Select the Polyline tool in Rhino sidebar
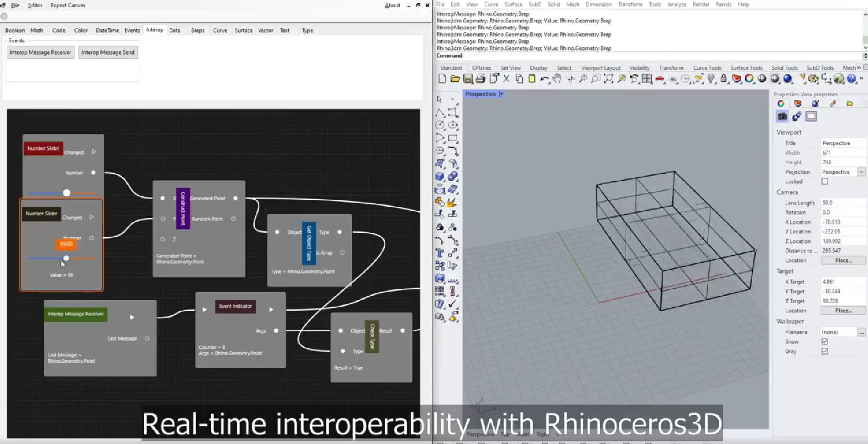868x444 pixels. click(440, 112)
